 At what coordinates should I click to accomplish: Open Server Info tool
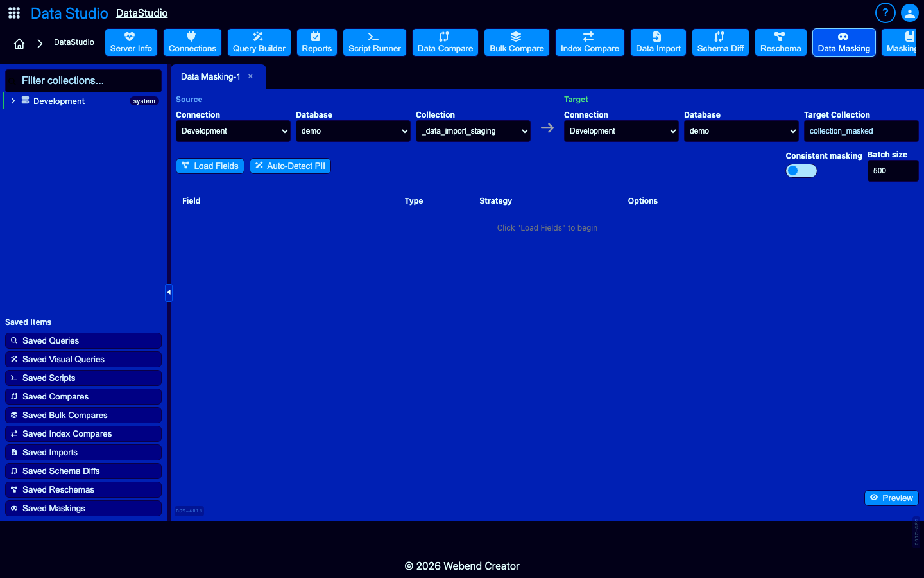131,42
